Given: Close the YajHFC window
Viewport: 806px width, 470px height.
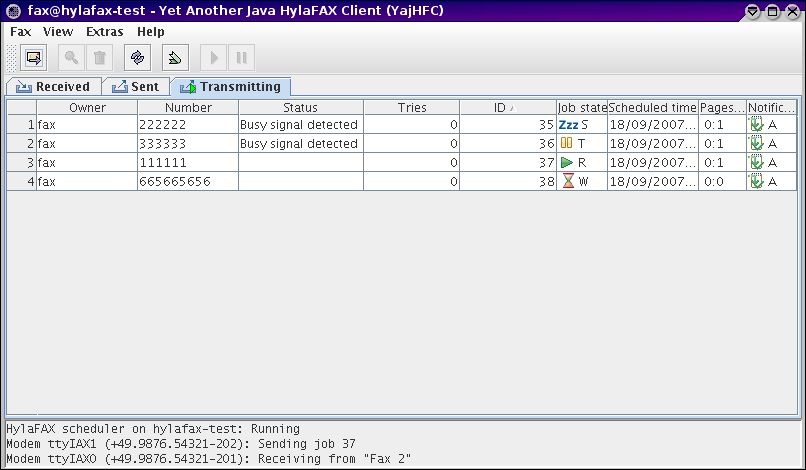Looking at the screenshot, I should point(793,11).
